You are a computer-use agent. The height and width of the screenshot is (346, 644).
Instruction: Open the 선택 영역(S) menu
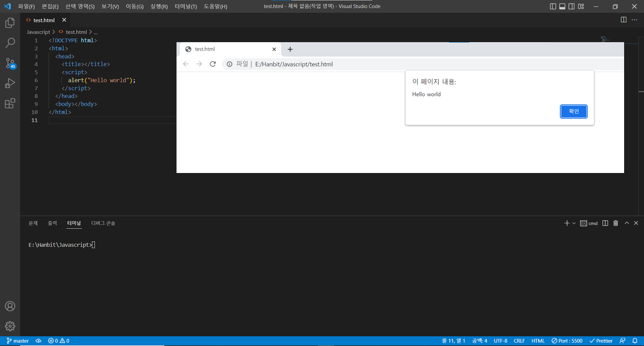click(80, 6)
